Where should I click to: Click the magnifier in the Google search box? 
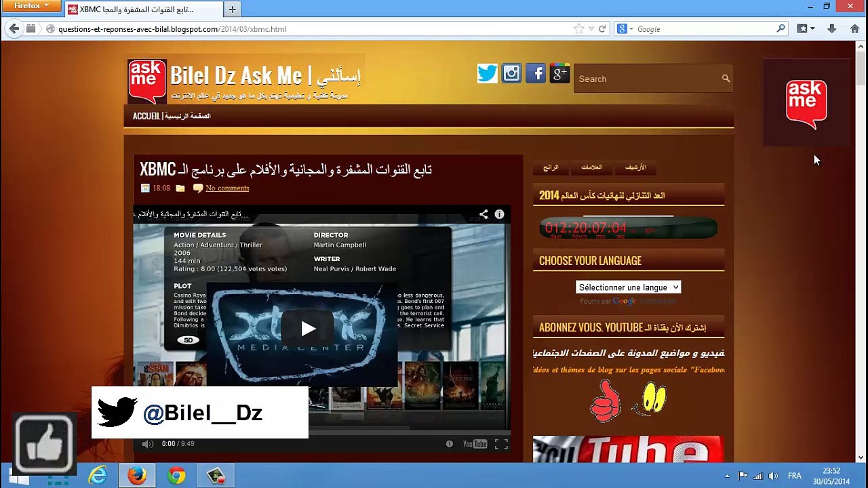click(x=781, y=29)
